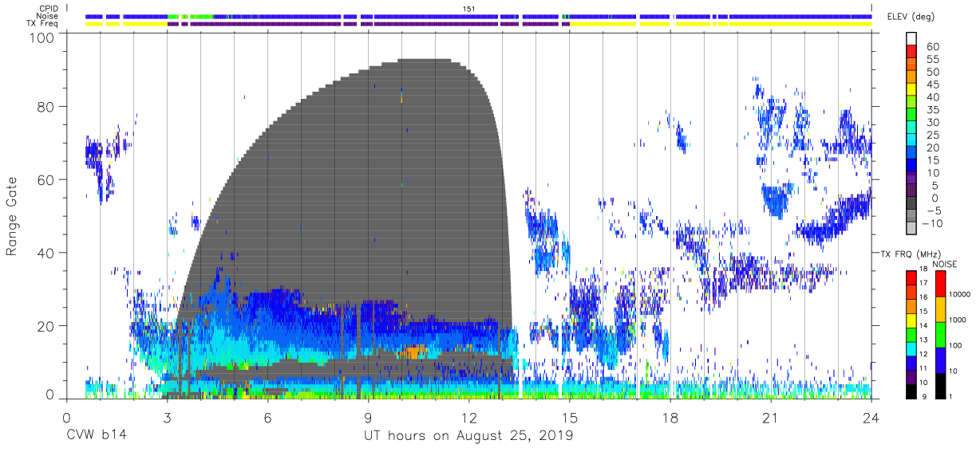
Task: Click the red noise swatch above 10000
Action: click(941, 284)
